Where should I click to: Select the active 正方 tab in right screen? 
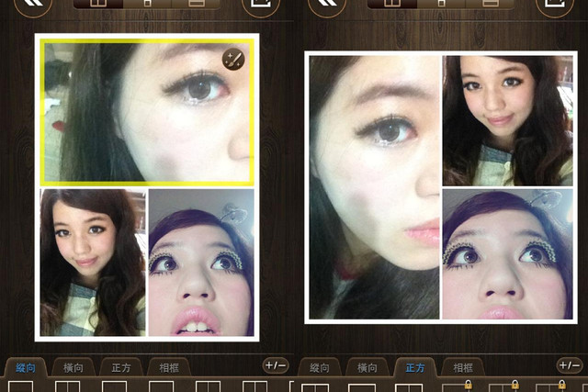(x=415, y=367)
